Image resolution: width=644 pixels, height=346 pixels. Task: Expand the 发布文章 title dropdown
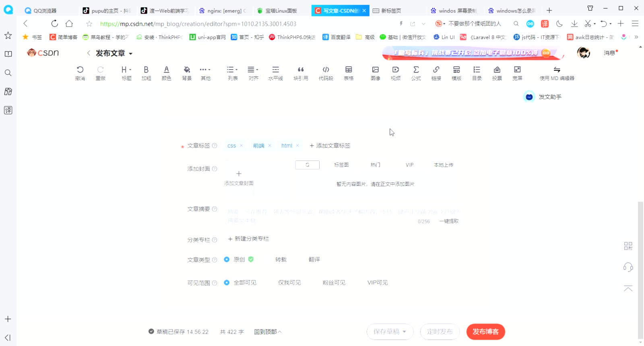click(130, 54)
